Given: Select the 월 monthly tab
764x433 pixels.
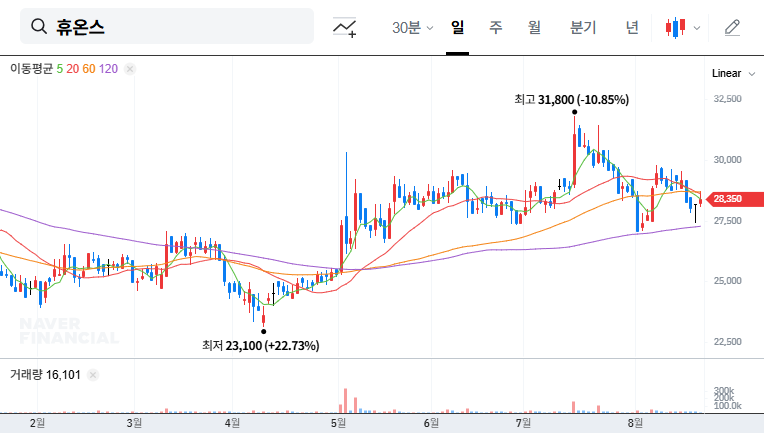Looking at the screenshot, I should [534, 27].
